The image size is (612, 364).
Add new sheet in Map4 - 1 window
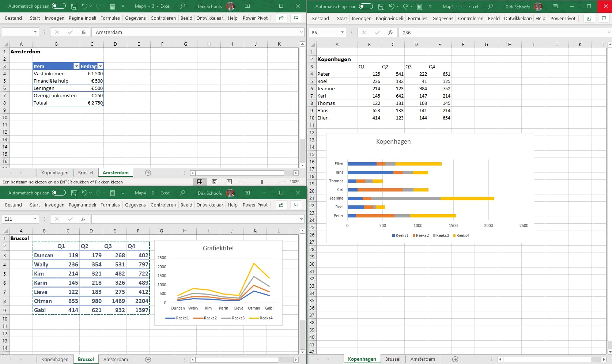click(455, 359)
